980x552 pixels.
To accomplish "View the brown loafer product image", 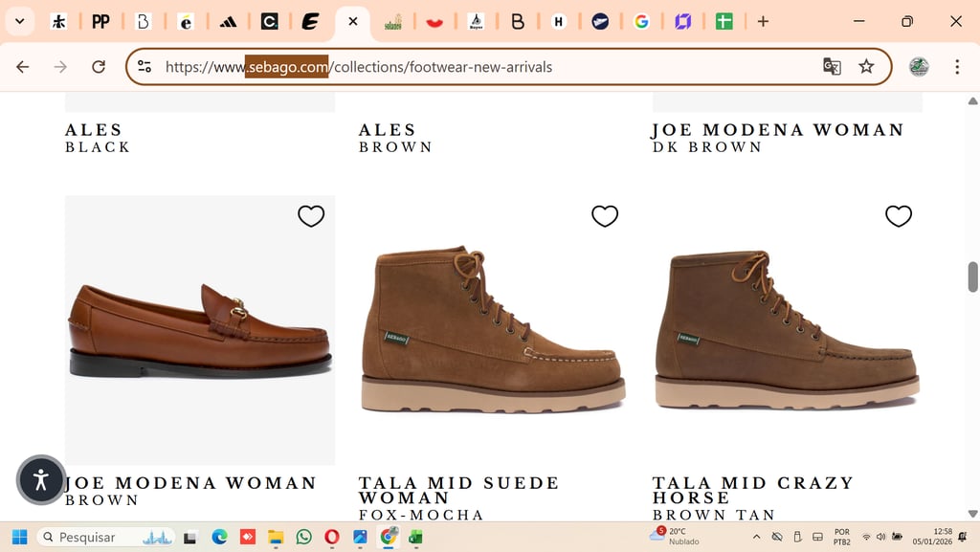I will click(x=200, y=330).
